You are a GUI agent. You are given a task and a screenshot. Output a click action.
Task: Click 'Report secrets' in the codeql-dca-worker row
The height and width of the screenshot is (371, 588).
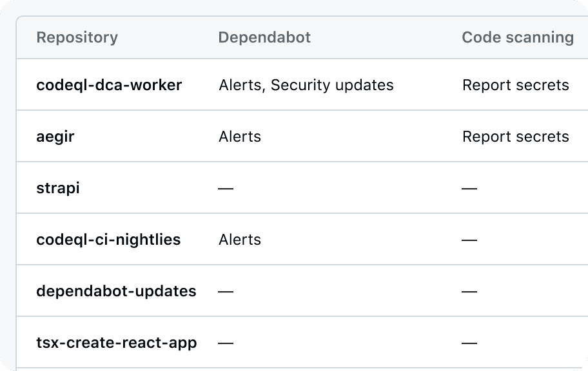point(515,85)
